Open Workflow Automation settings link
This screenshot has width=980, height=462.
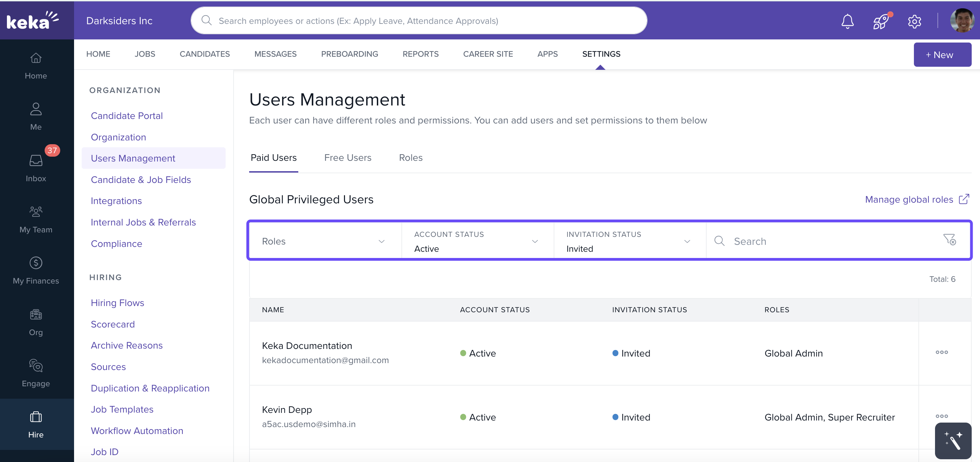tap(137, 431)
